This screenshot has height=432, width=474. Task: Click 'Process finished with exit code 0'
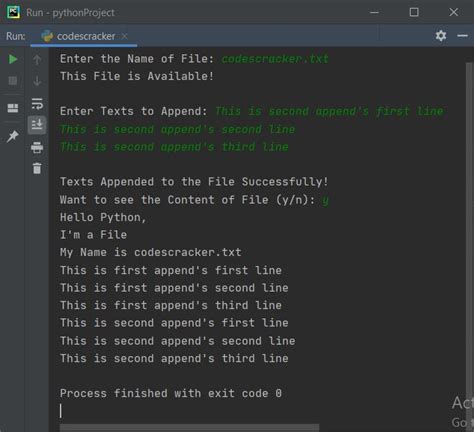pos(171,393)
